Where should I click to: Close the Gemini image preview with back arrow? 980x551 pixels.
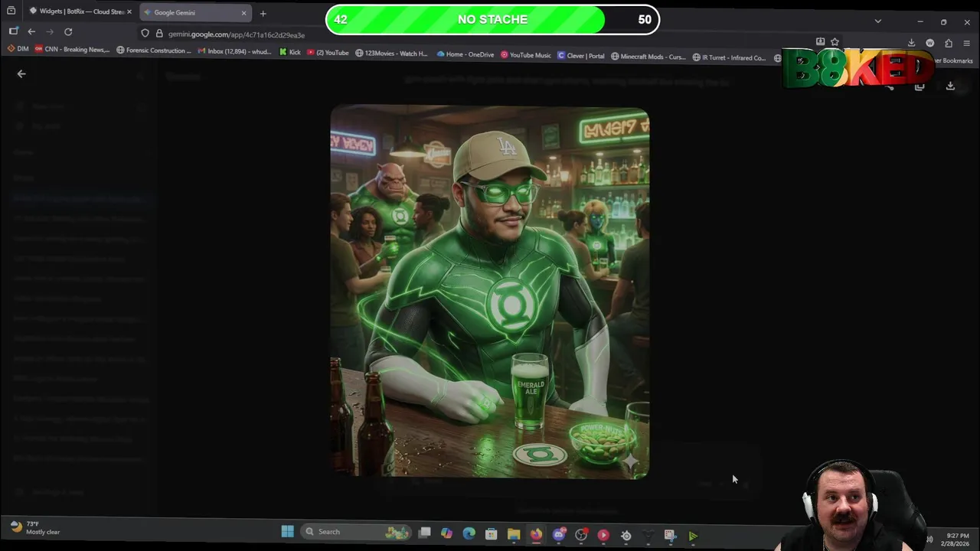coord(21,74)
